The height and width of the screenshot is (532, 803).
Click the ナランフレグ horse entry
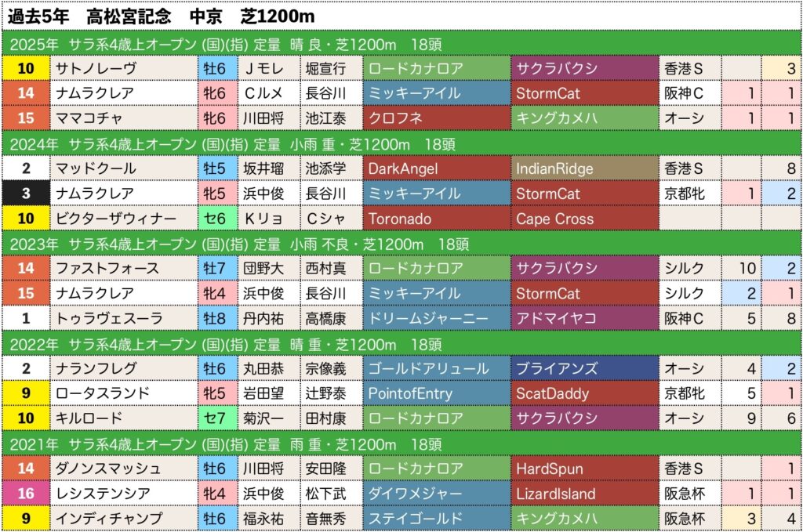click(x=122, y=370)
